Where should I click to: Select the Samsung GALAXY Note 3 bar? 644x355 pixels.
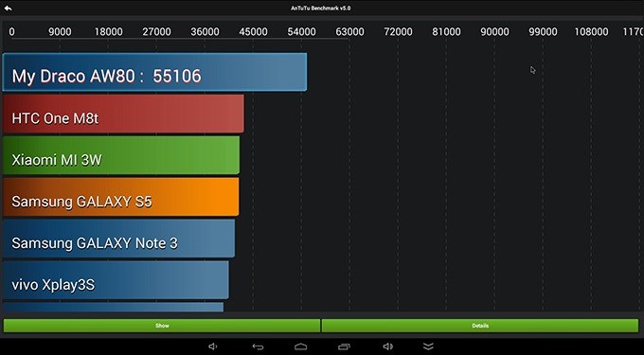pyautogui.click(x=118, y=239)
